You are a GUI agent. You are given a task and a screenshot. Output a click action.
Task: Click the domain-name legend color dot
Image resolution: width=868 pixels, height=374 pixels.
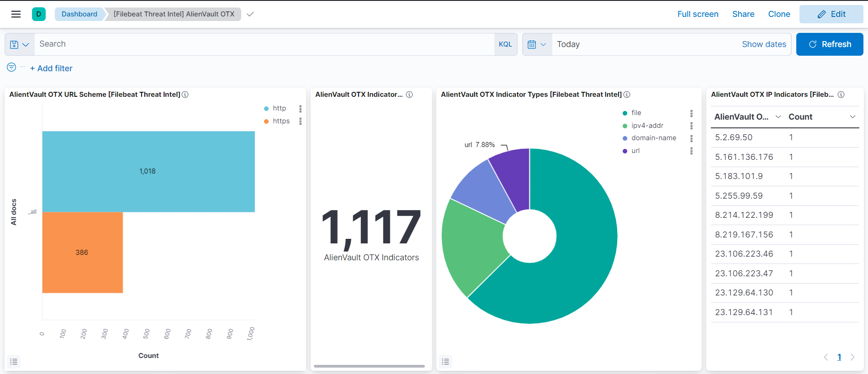pyautogui.click(x=625, y=138)
